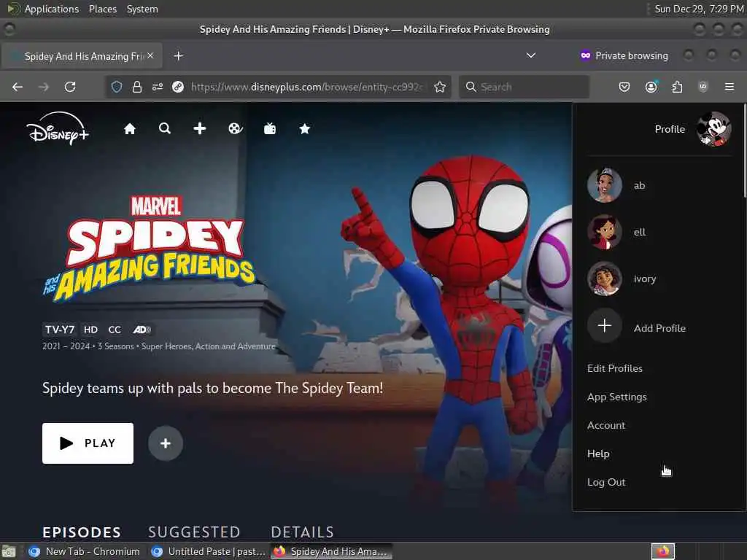
Task: Click the Add Profile plus button
Action: 605,326
